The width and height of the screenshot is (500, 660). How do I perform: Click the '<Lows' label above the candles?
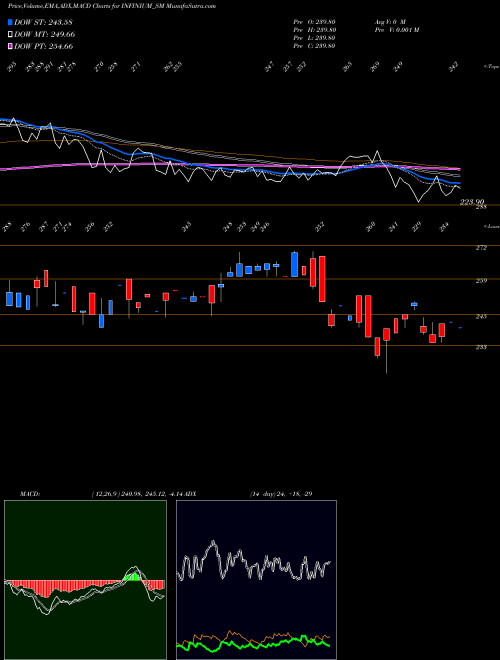coord(491,226)
